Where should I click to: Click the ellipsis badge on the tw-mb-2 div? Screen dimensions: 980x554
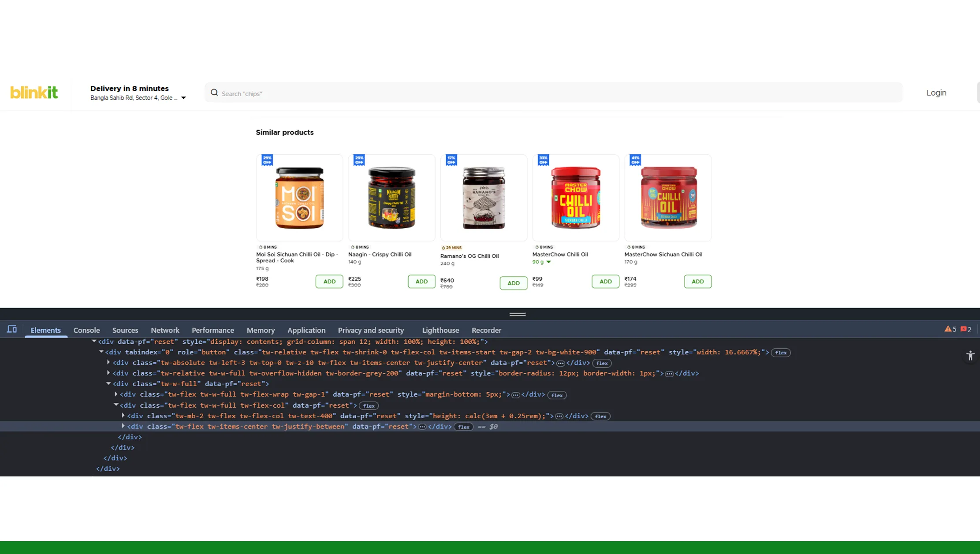click(x=559, y=416)
